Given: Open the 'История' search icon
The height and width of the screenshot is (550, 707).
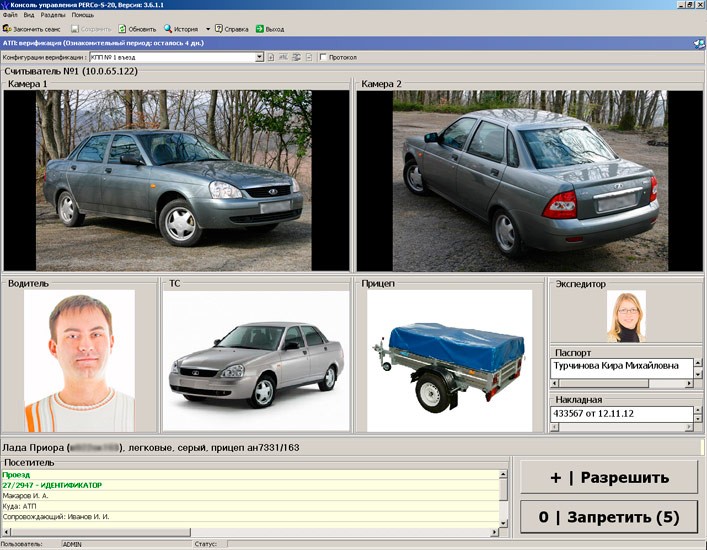Looking at the screenshot, I should [168, 29].
